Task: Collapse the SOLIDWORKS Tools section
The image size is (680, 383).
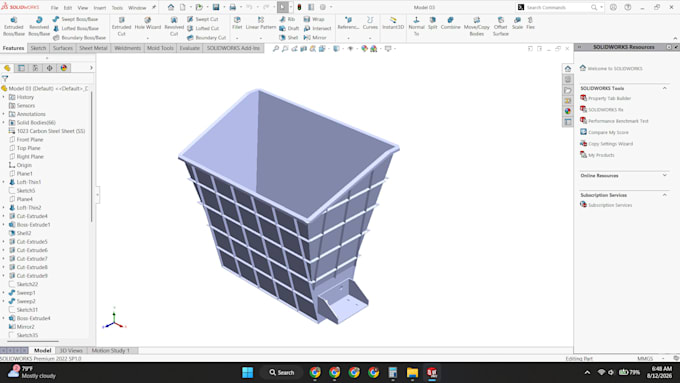Action: point(664,88)
